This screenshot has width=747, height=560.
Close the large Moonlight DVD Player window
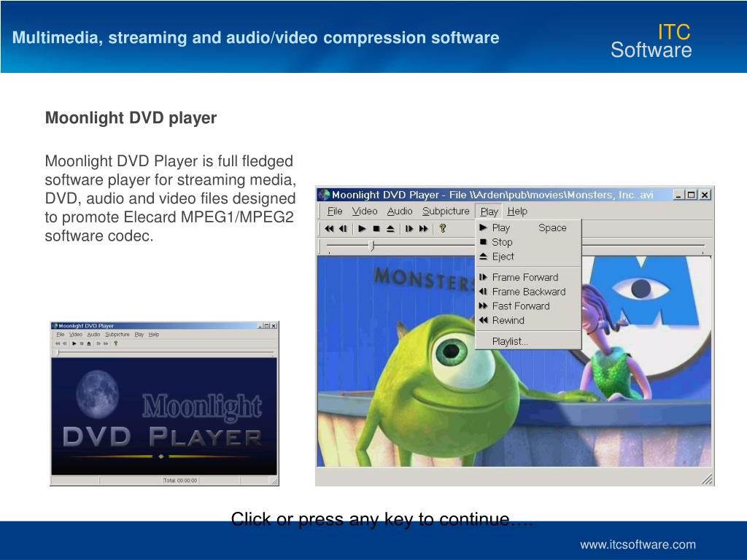705,195
